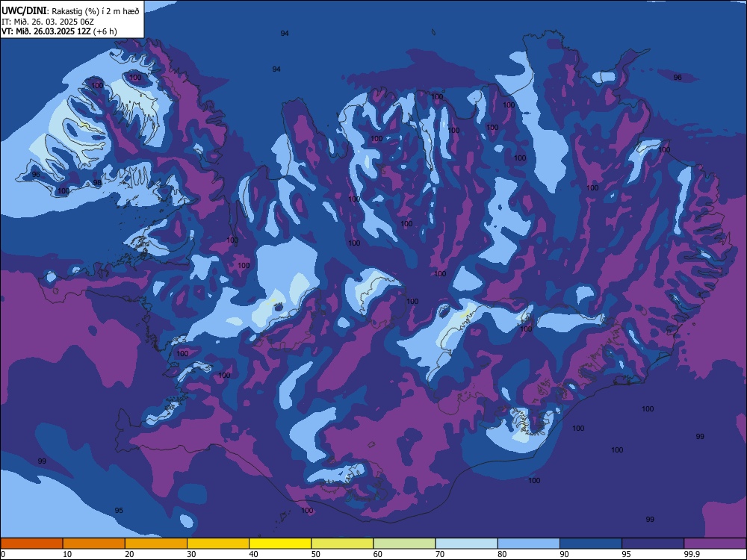
Task: Select the legend tick label '20'
Action: coord(129,554)
